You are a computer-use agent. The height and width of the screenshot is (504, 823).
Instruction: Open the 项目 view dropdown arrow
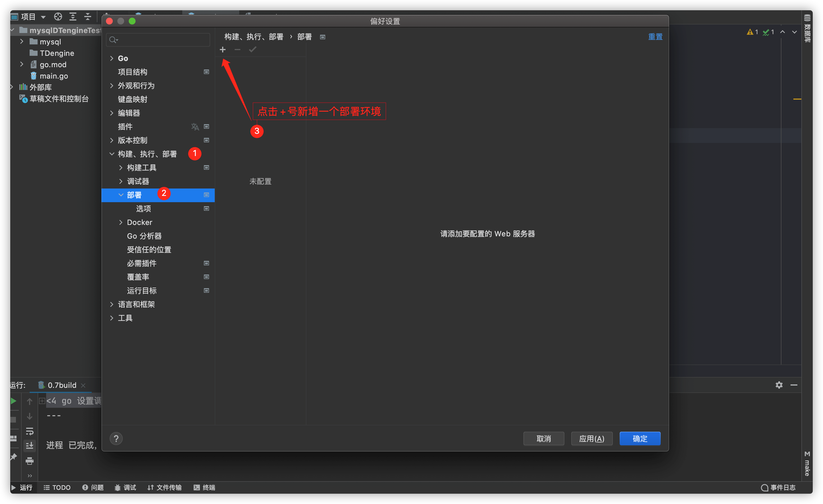[x=43, y=17]
